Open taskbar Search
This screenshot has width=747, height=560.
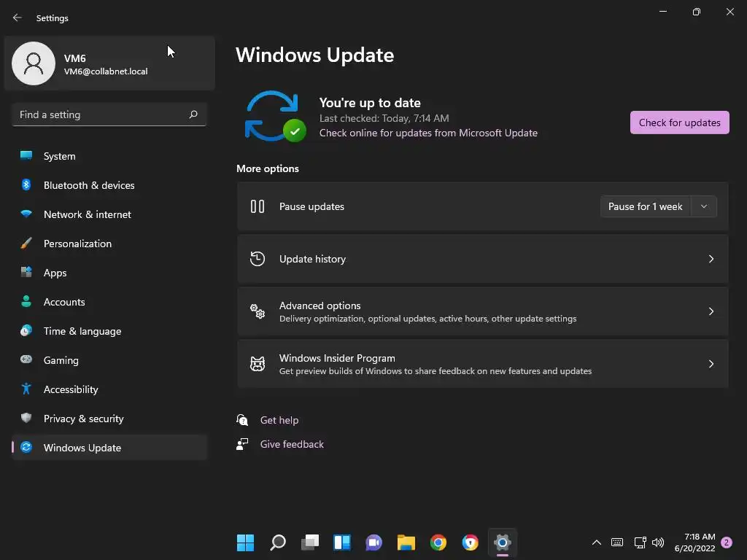pyautogui.click(x=278, y=542)
